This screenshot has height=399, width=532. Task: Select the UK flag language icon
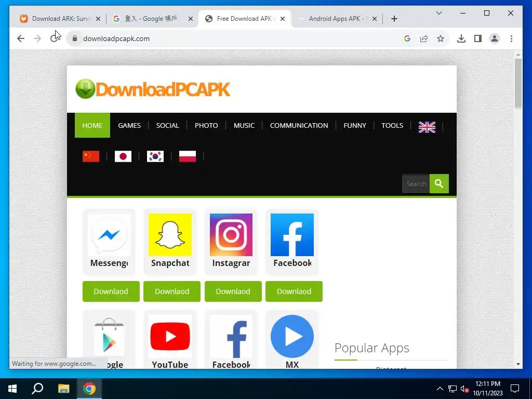[x=427, y=127]
